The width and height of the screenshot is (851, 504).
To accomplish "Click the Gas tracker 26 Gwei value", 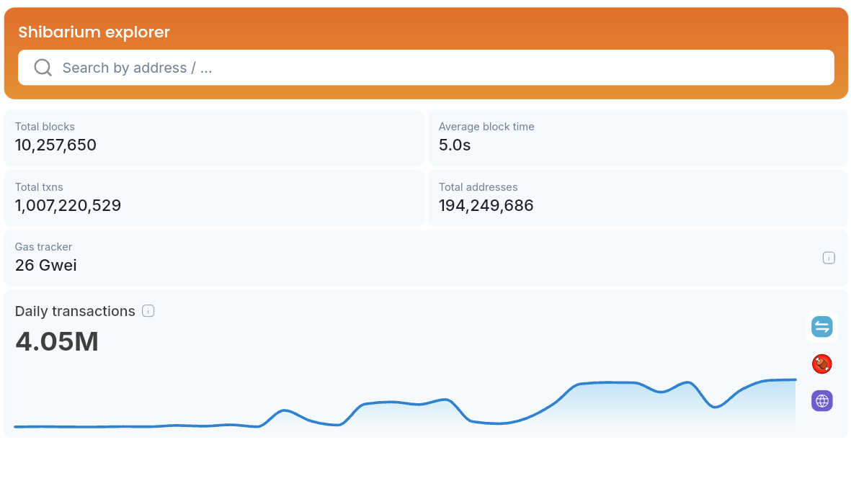I will [45, 265].
